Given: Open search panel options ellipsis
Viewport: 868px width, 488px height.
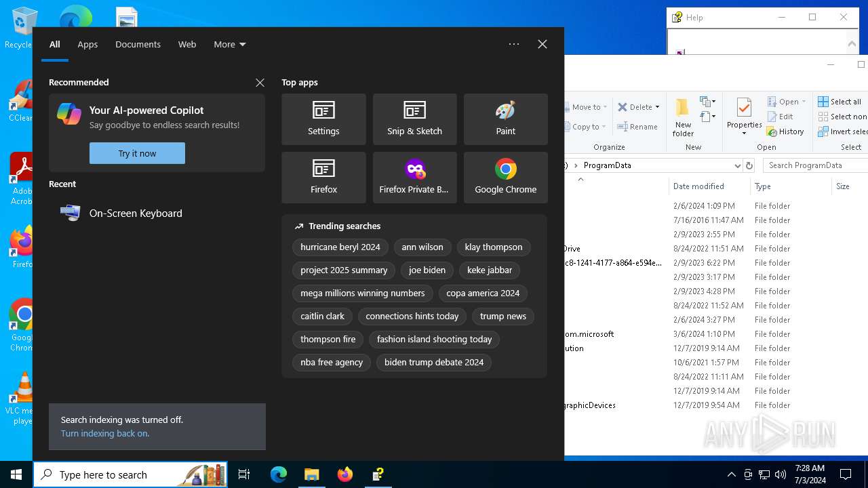Looking at the screenshot, I should 514,44.
